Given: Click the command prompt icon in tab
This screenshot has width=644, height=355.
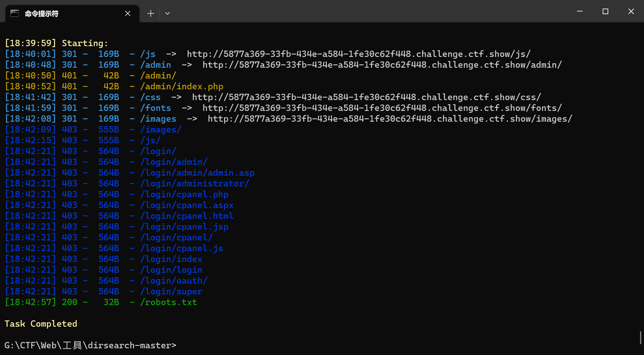Looking at the screenshot, I should (x=15, y=13).
